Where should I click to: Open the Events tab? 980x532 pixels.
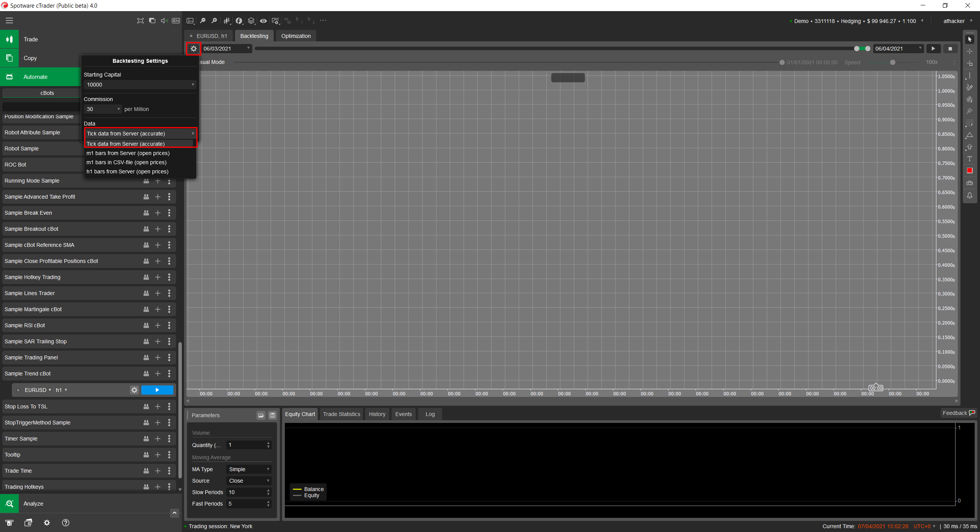click(403, 415)
